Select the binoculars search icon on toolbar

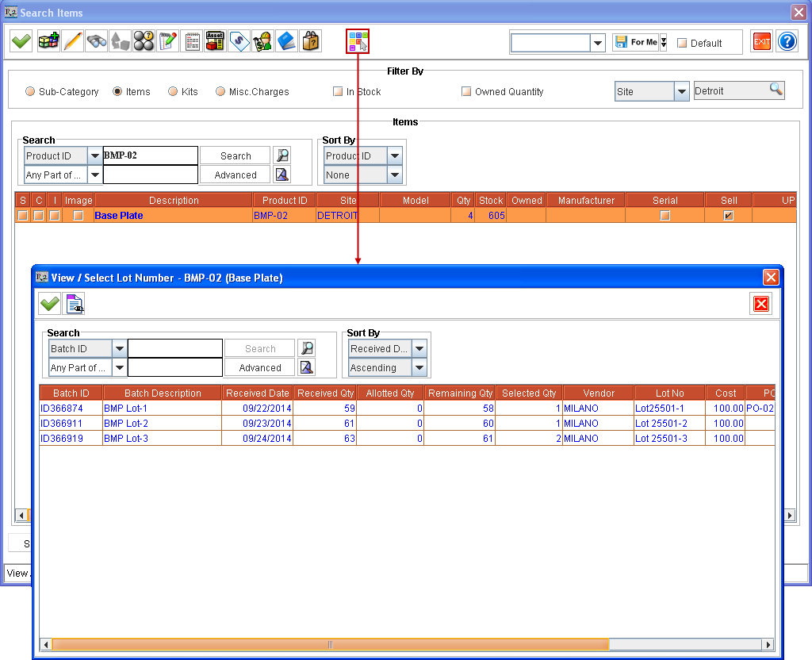tap(97, 40)
